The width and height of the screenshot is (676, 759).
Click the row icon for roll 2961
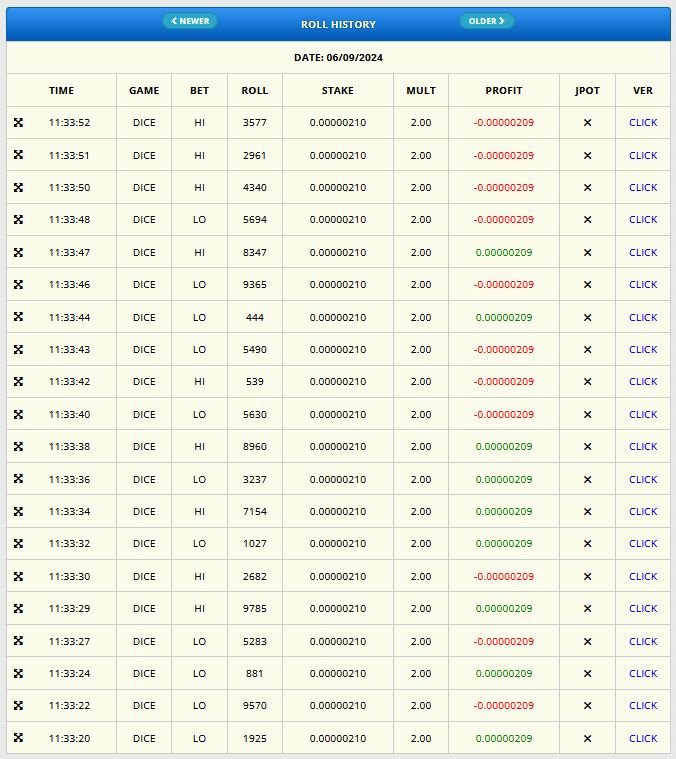click(18, 155)
